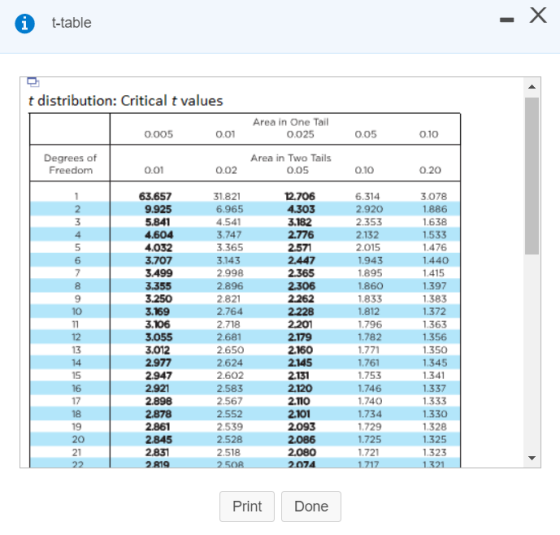Screen dimensions: 560x535
Task: Click the value 12.706
Action: (x=300, y=196)
